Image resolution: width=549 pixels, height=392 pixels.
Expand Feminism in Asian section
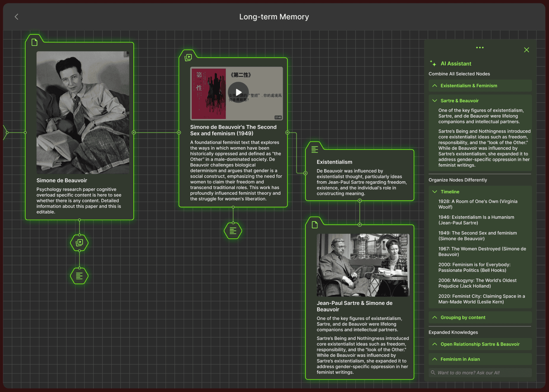pos(460,359)
